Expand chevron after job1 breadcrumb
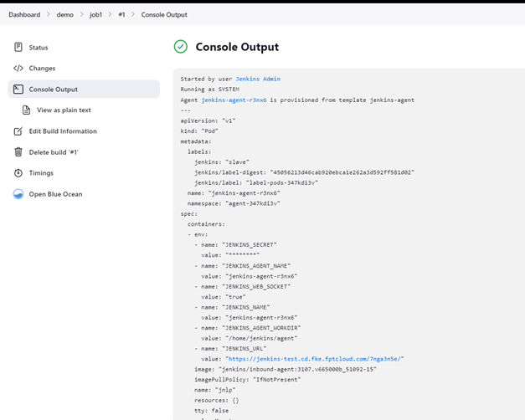The height and width of the screenshot is (420, 525). click(x=111, y=14)
